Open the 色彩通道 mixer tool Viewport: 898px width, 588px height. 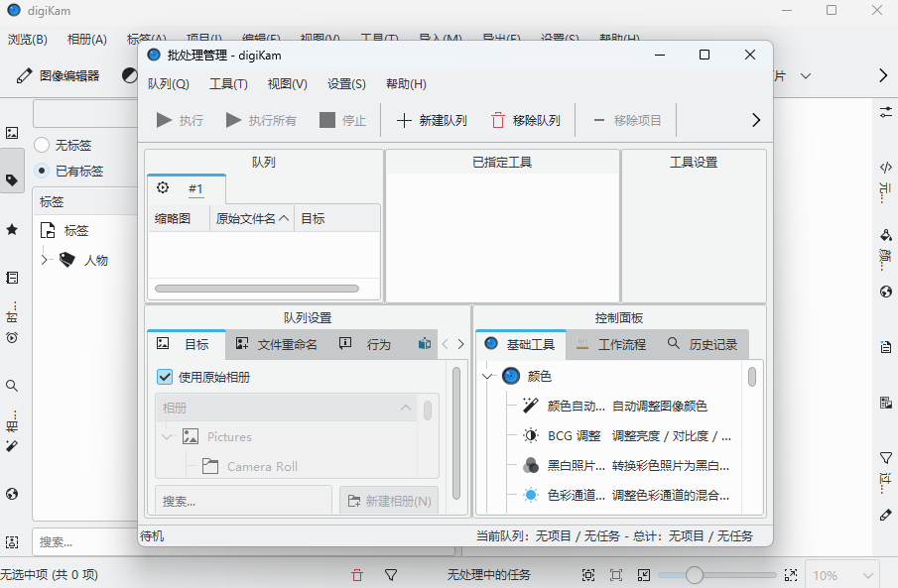[530, 495]
